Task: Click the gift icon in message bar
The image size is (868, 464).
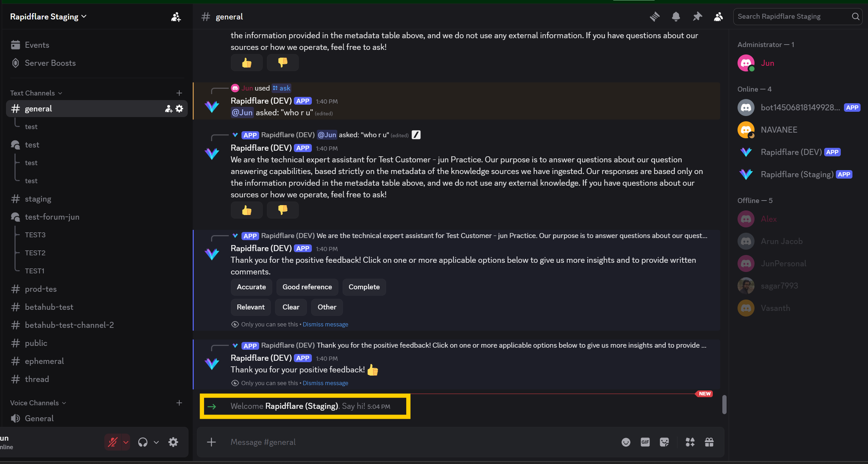Action: pos(709,442)
